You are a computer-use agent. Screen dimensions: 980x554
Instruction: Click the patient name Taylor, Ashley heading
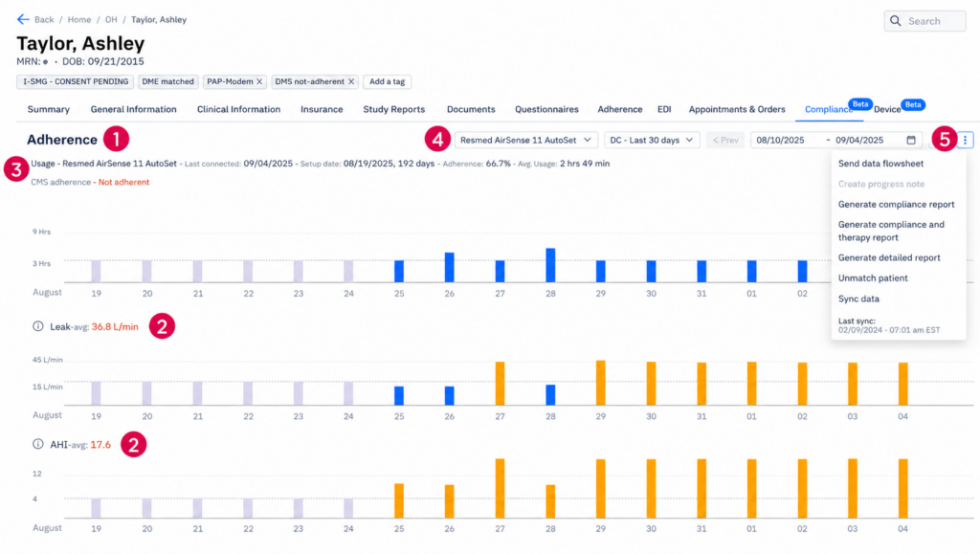click(x=80, y=43)
